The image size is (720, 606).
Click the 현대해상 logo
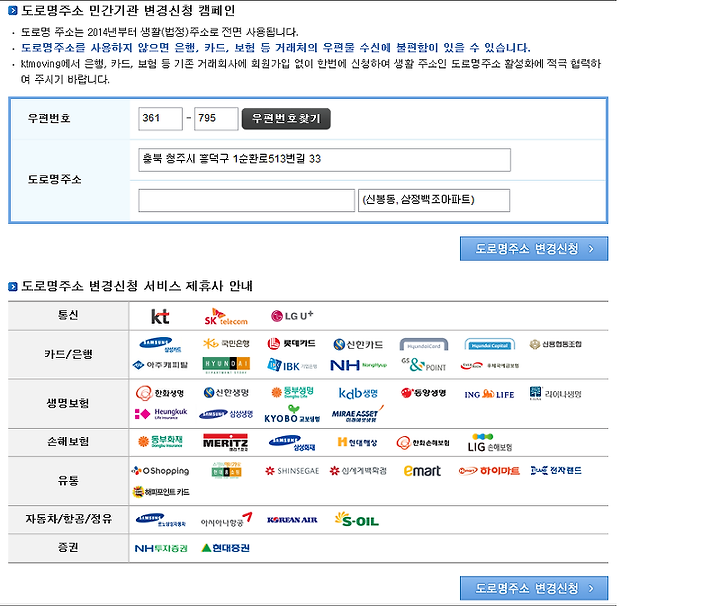tap(357, 442)
